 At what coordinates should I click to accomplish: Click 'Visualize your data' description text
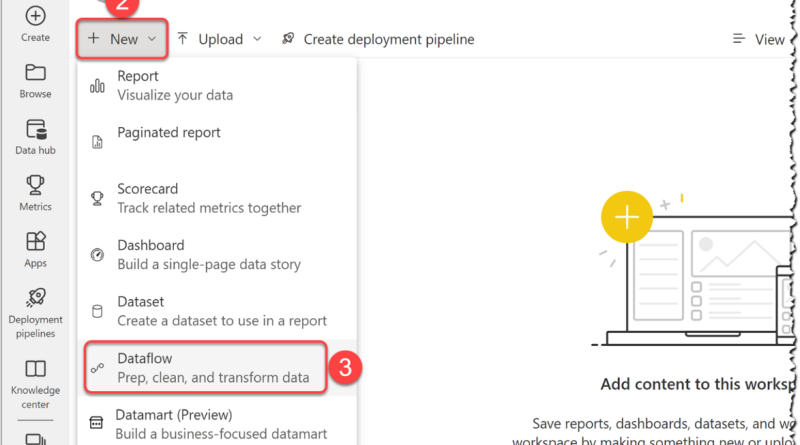175,95
